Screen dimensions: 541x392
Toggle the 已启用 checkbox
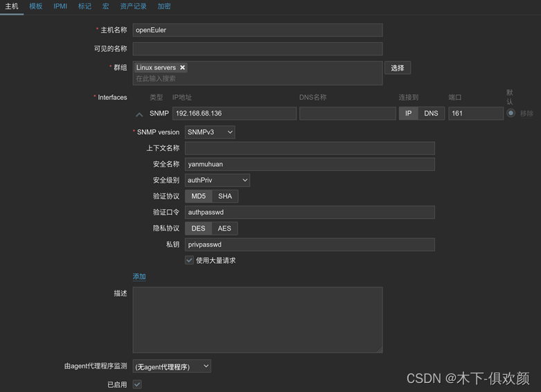tap(137, 384)
